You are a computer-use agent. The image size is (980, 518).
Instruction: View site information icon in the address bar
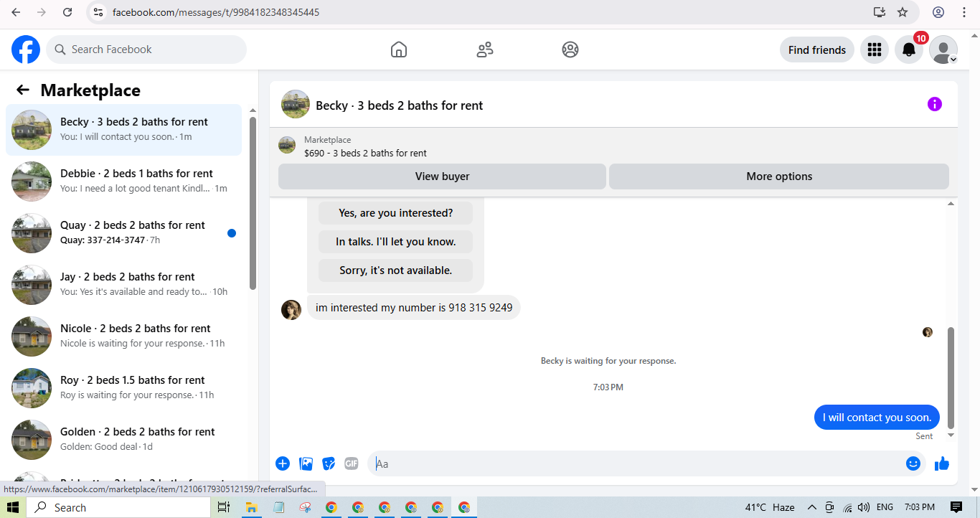click(x=99, y=12)
